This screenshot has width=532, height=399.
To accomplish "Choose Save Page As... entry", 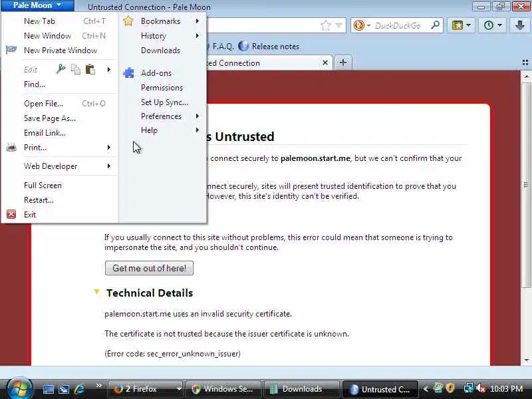I will click(x=50, y=118).
